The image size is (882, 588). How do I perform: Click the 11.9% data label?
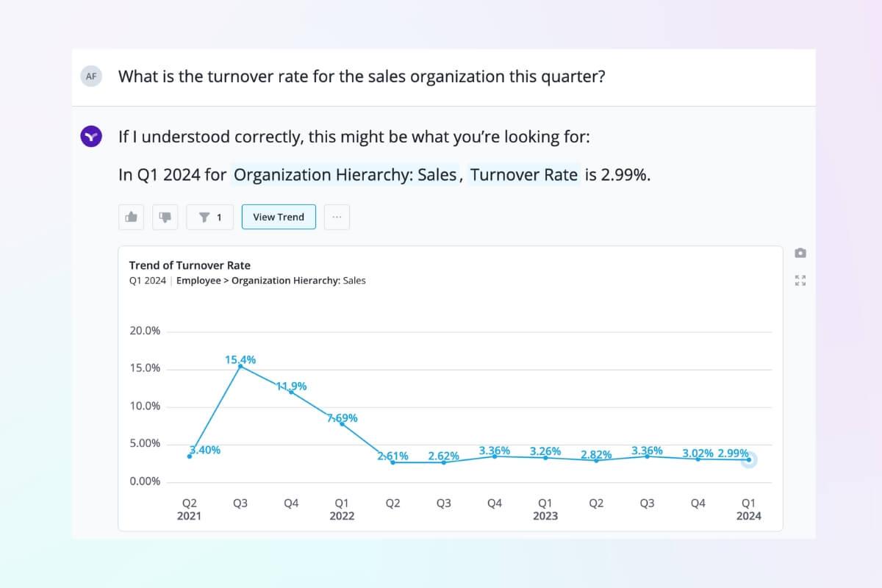[x=291, y=386]
